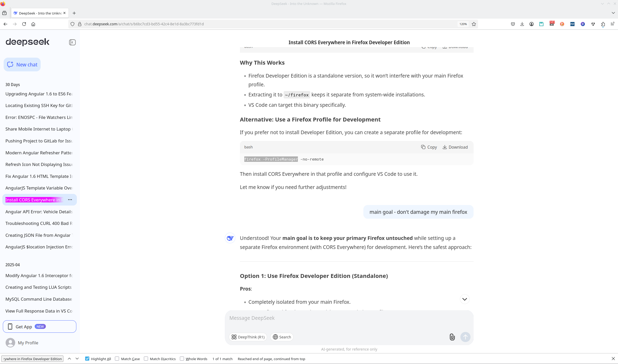Toggle the DeepThink (R1) mode
618x364 pixels.
248,337
